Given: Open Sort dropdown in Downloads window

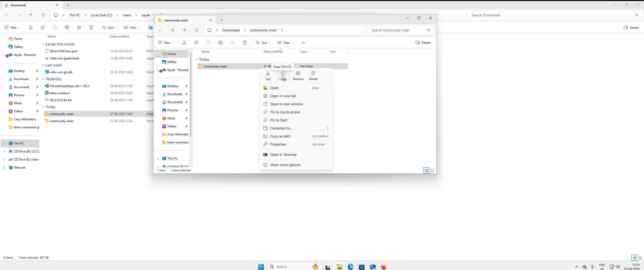Looking at the screenshot, I should 109,27.
